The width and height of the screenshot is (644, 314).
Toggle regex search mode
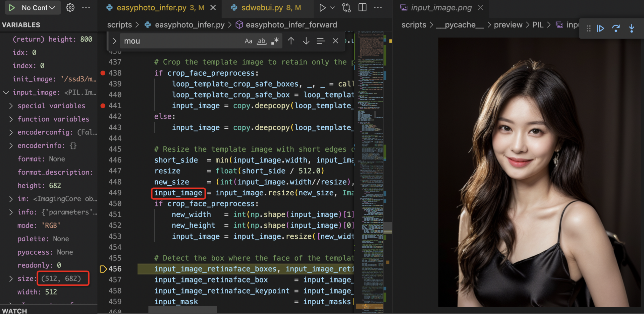[x=274, y=41]
